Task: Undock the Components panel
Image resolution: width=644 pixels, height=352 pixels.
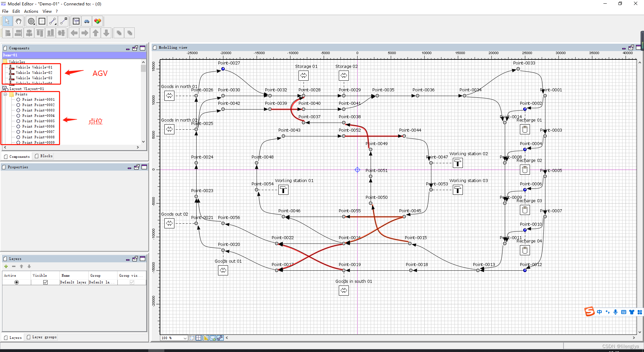Action: coord(135,48)
